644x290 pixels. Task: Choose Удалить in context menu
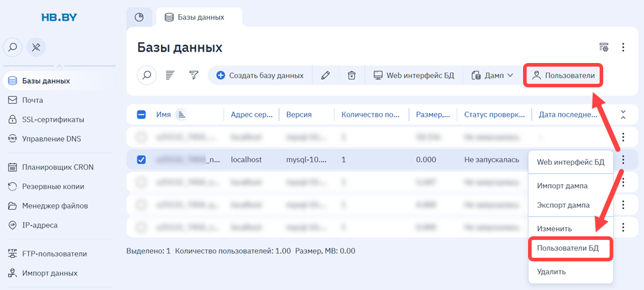pos(570,271)
